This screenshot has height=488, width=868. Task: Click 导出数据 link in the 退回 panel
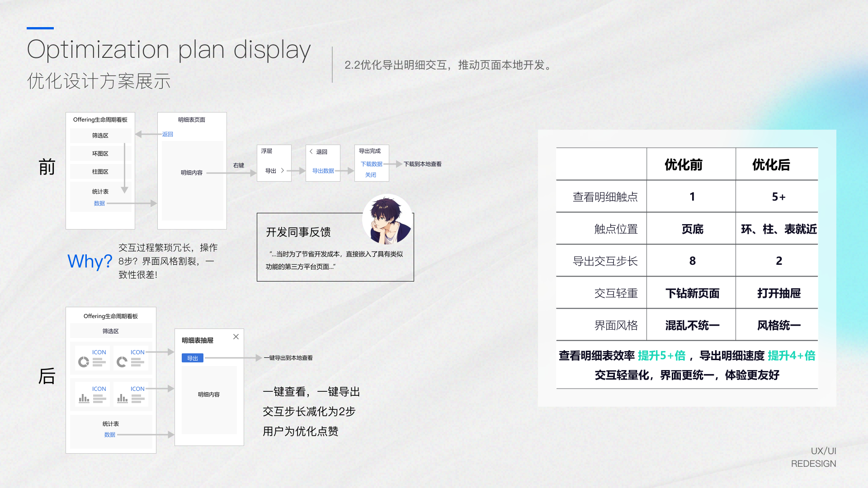click(x=323, y=171)
